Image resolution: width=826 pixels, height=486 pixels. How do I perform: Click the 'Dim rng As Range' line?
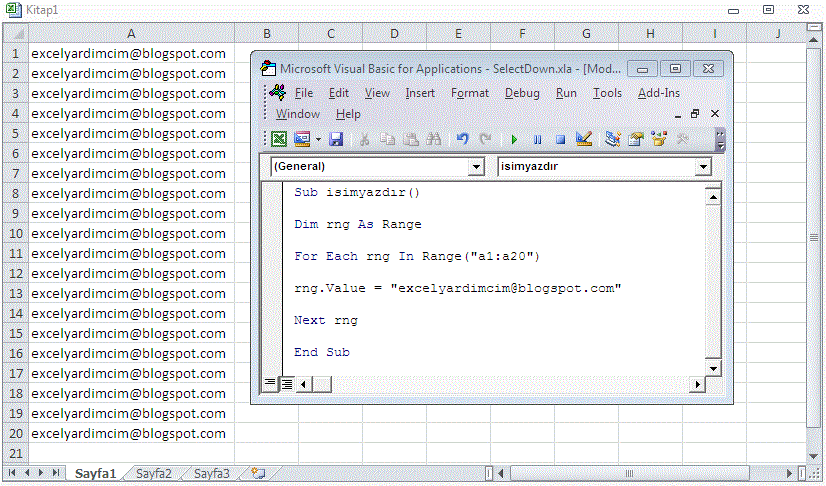358,225
